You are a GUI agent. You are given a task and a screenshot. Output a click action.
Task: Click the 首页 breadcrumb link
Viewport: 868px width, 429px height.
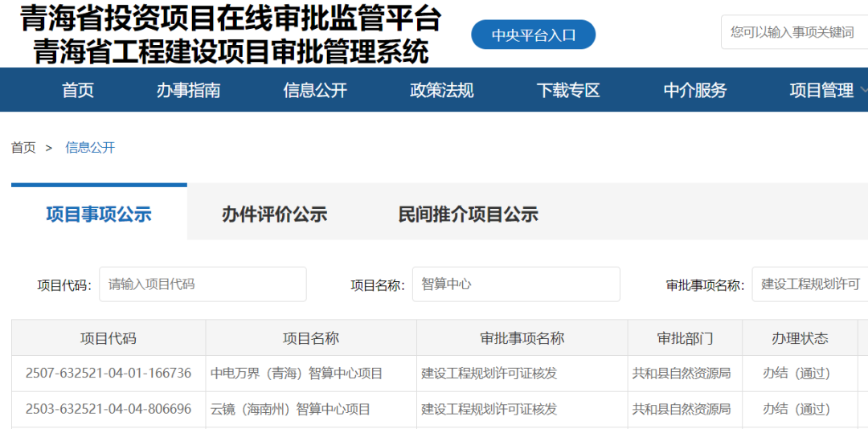point(23,148)
